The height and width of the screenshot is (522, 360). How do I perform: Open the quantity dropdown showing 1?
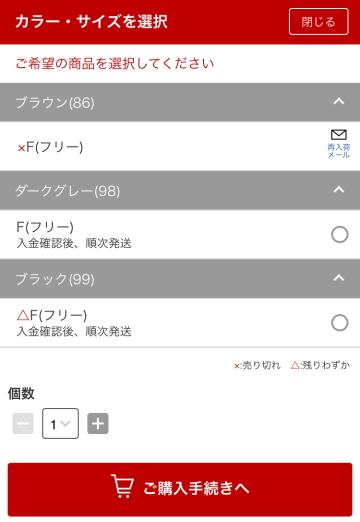pos(60,423)
